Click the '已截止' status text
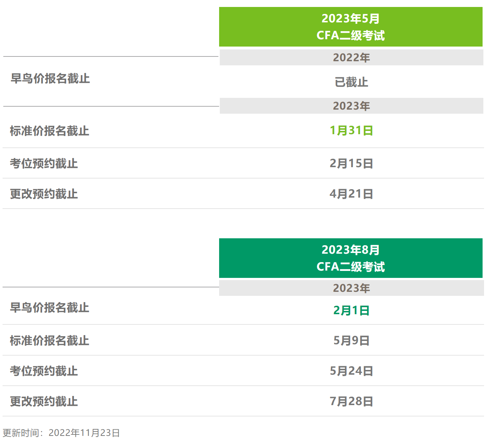Image resolution: width=491 pixels, height=448 pixels. [x=351, y=82]
